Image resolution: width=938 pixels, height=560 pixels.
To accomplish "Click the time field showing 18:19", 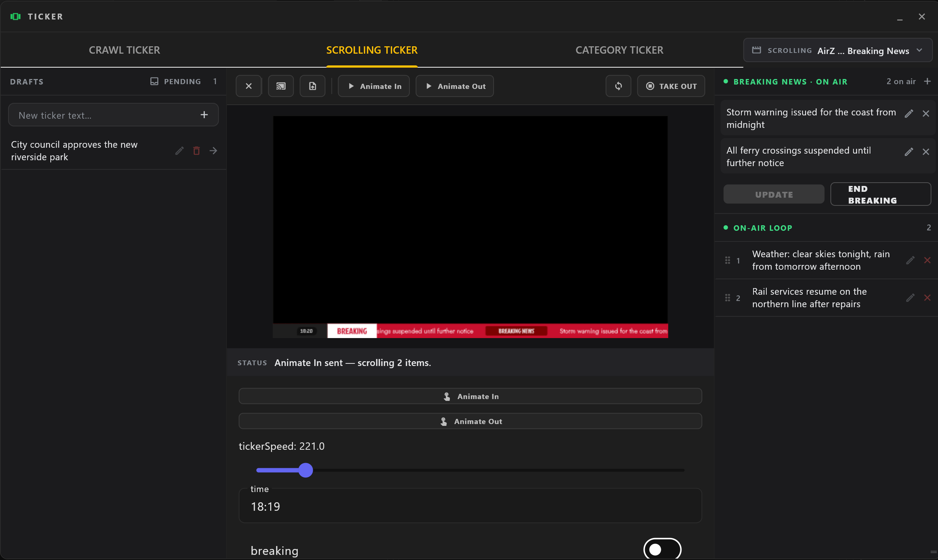I will click(470, 506).
